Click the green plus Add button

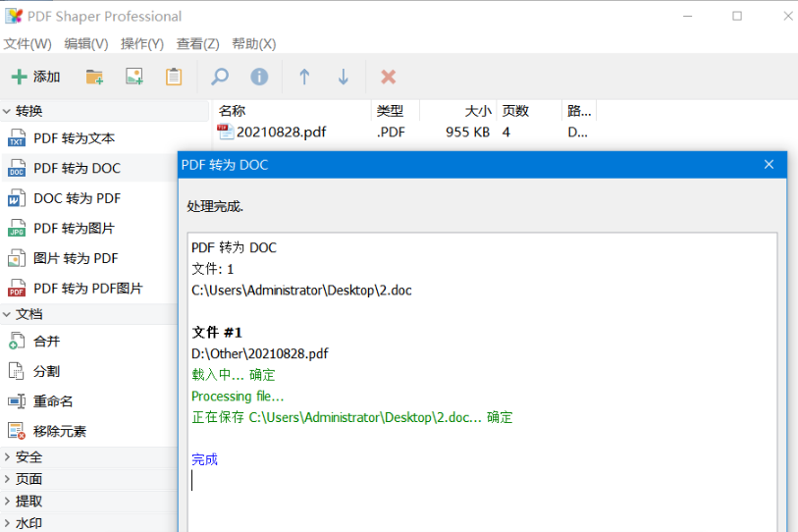pyautogui.click(x=35, y=77)
